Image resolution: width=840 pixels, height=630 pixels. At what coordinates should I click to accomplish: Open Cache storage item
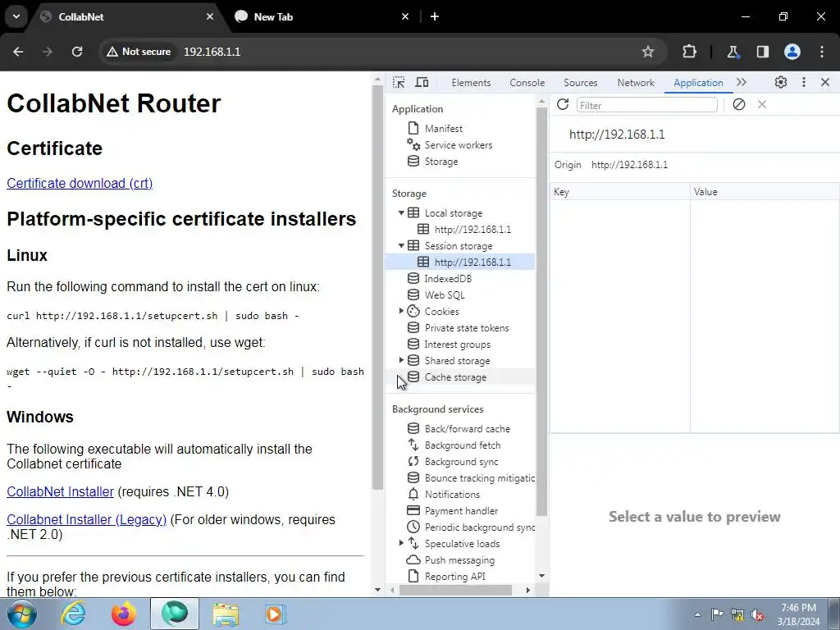(x=455, y=377)
